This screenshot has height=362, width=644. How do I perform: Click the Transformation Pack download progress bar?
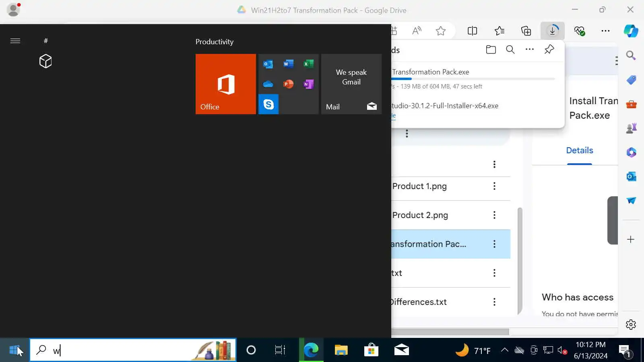[x=473, y=79]
